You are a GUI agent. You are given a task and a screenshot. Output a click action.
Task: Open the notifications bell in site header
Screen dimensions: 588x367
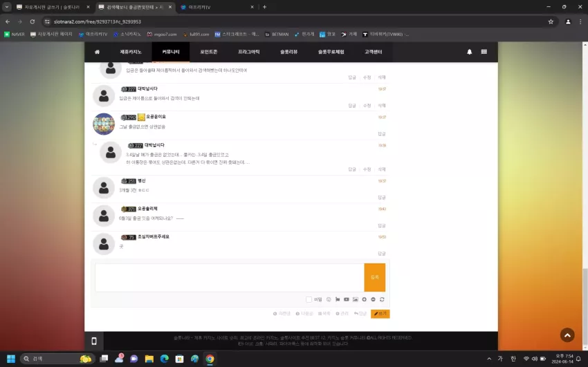tap(469, 52)
